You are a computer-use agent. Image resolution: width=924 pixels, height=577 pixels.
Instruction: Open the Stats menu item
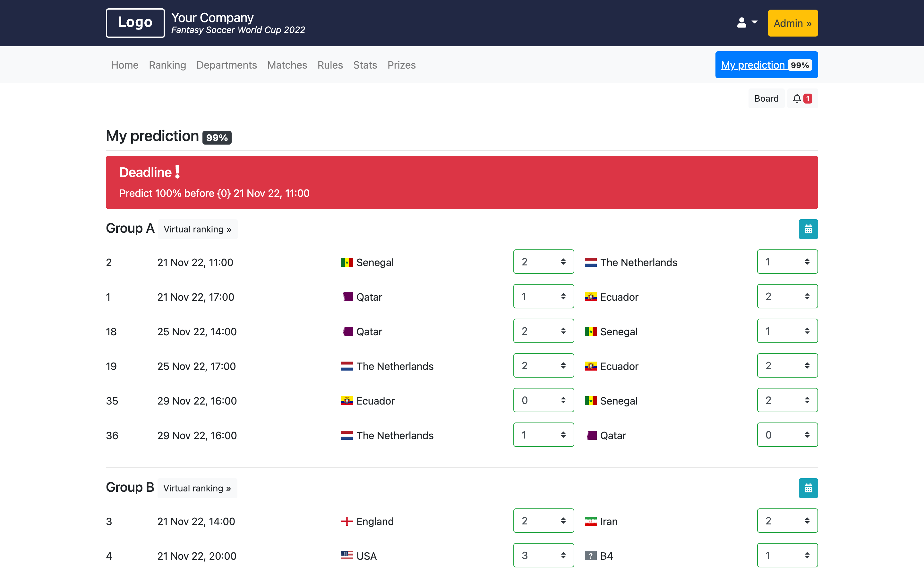[365, 64]
